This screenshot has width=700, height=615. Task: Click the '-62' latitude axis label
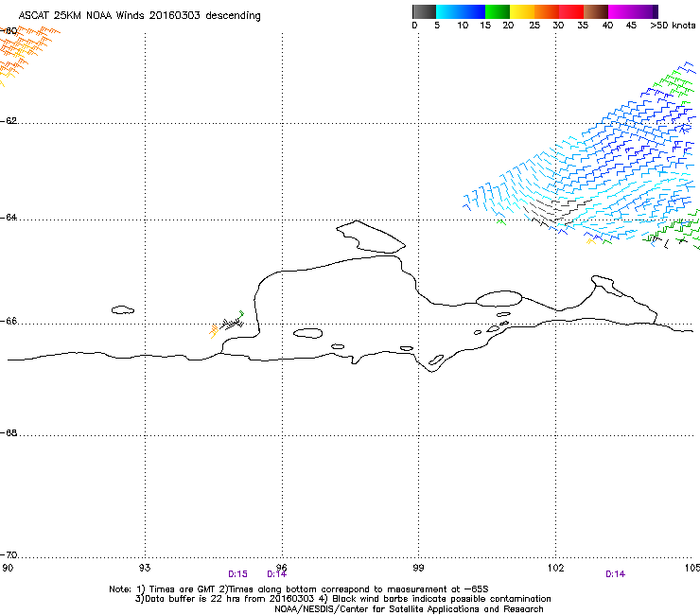pyautogui.click(x=9, y=121)
